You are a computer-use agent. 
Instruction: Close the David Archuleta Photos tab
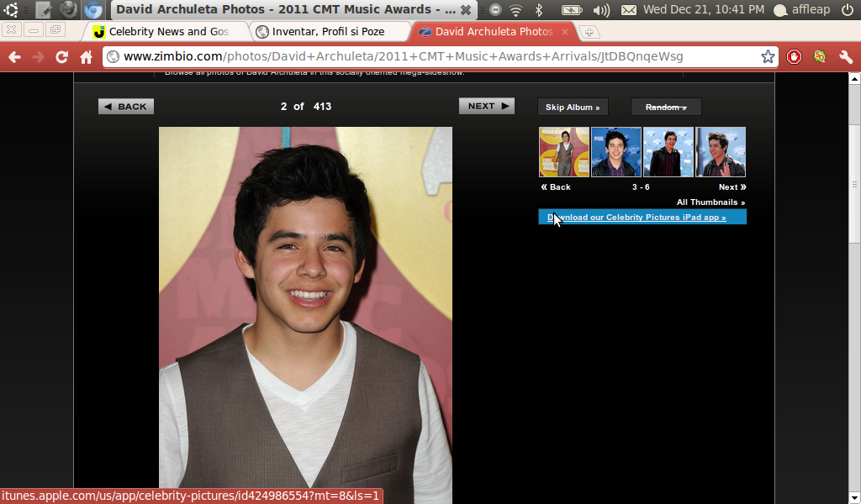point(564,32)
